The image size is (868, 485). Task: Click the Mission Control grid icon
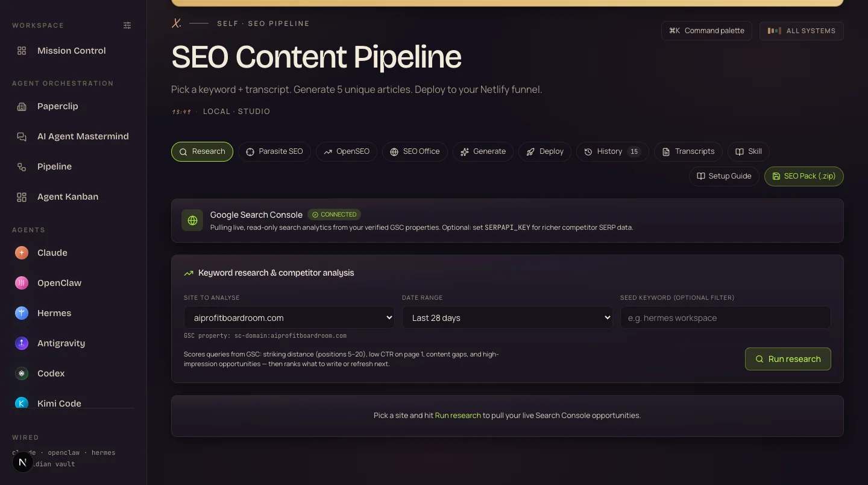click(x=22, y=51)
